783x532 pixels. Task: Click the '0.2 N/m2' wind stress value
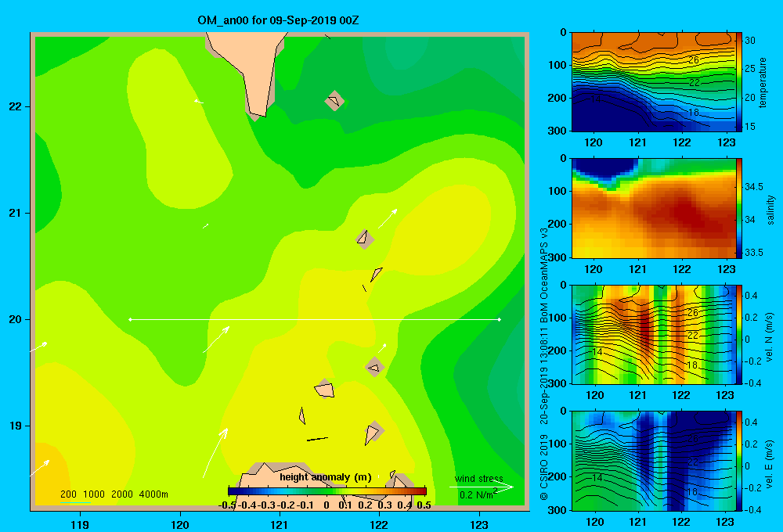pyautogui.click(x=478, y=494)
